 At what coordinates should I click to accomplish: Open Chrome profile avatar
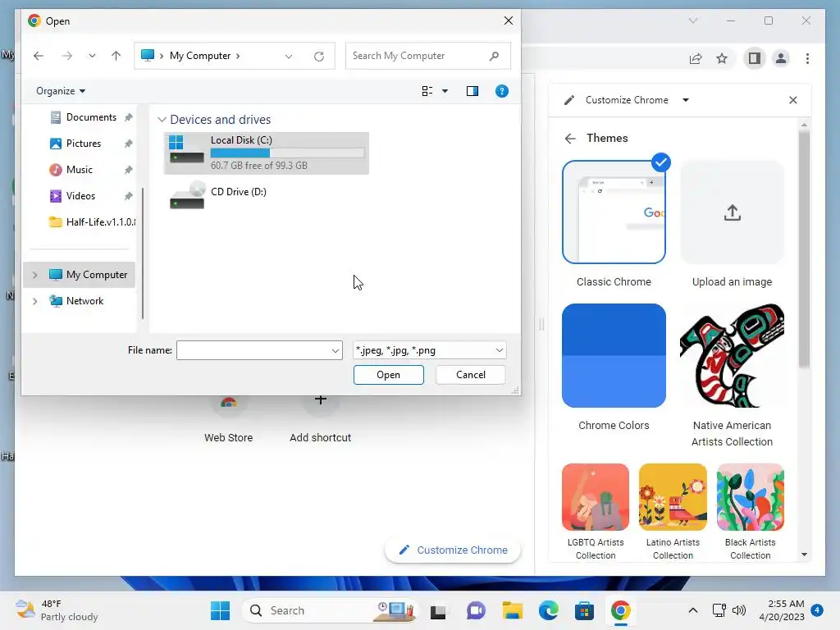click(x=781, y=58)
